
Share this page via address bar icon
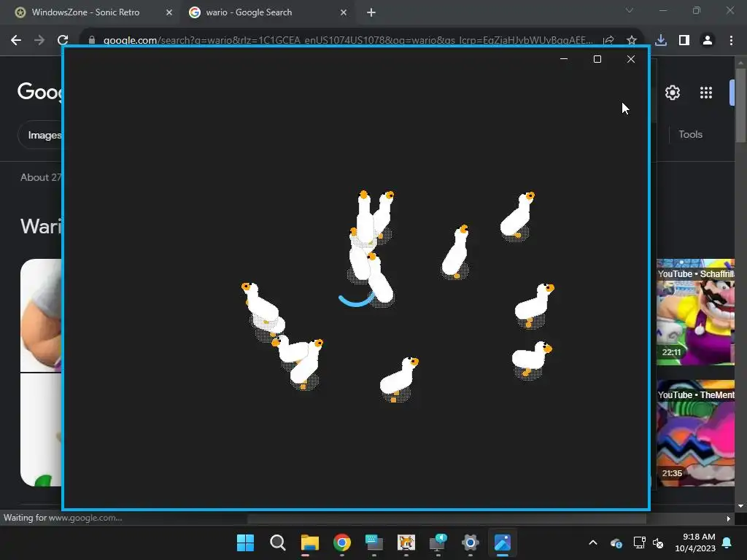pos(608,41)
